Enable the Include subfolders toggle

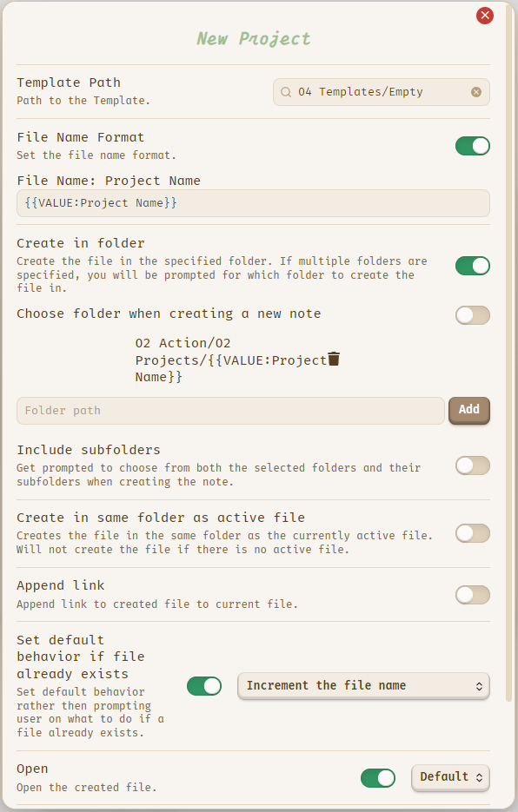pos(472,465)
